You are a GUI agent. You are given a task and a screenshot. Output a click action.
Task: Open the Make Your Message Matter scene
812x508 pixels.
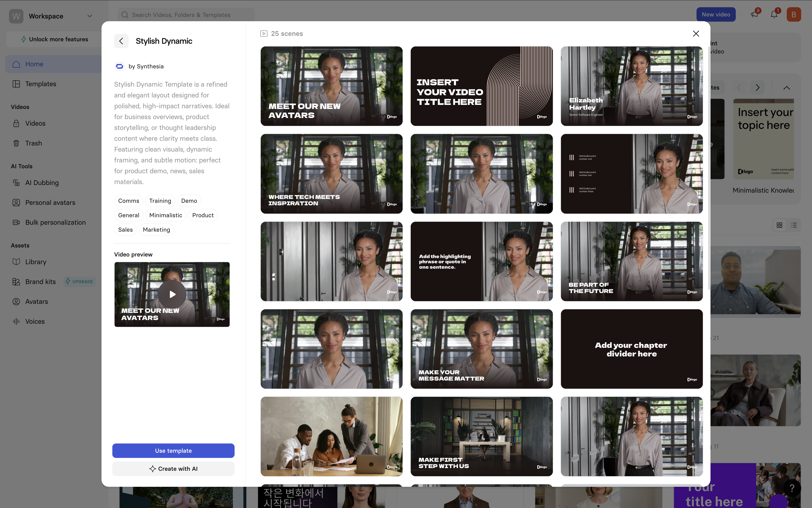click(481, 349)
